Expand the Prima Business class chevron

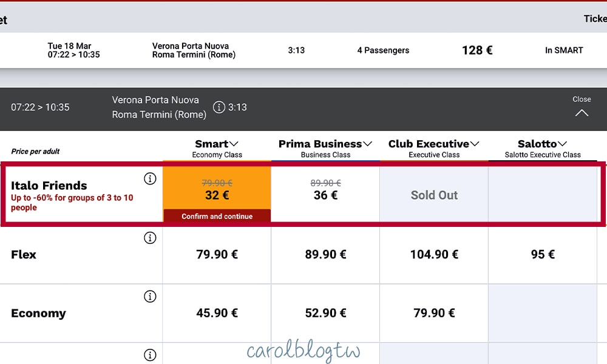(x=368, y=144)
